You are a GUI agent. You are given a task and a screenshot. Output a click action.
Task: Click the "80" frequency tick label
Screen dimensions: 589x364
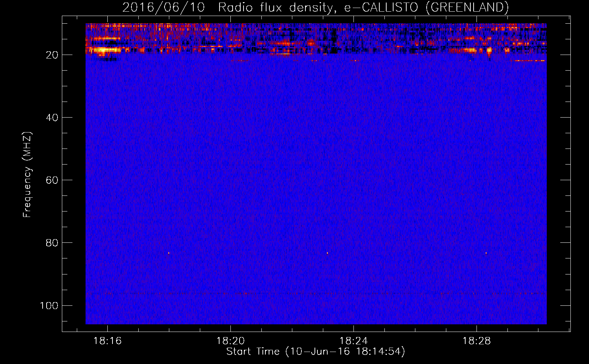click(52, 243)
